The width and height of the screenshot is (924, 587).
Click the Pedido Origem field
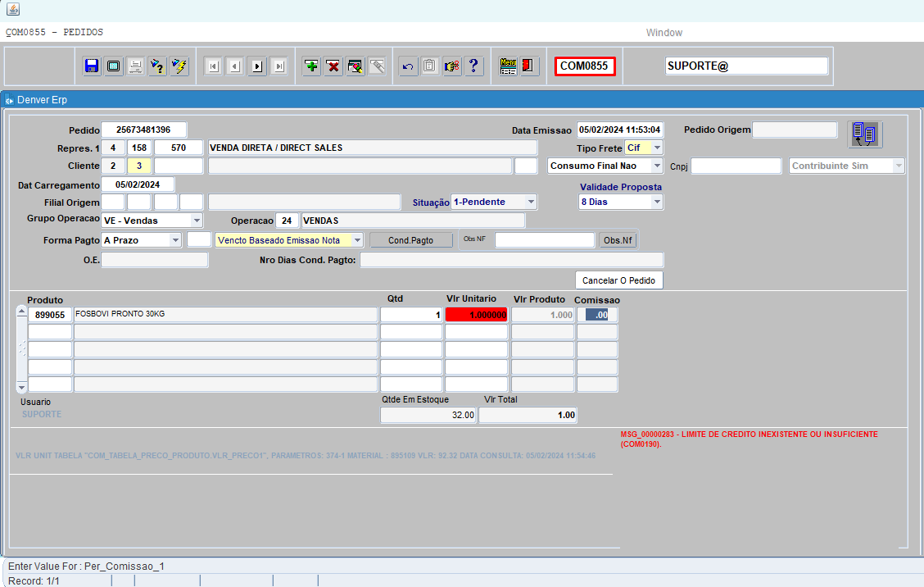tap(795, 130)
